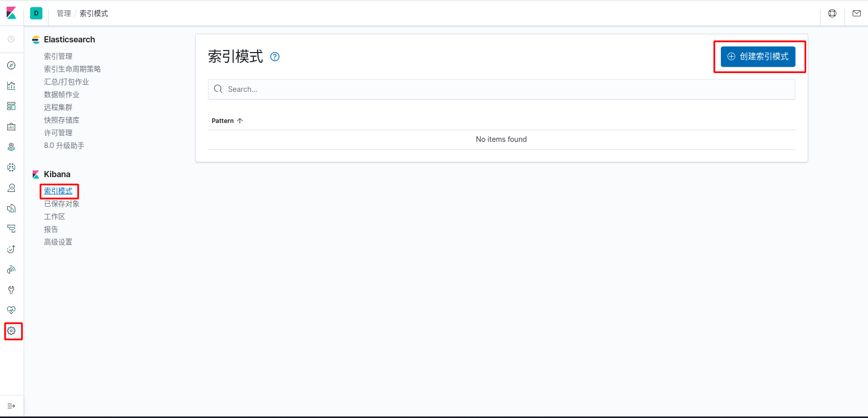The width and height of the screenshot is (868, 418).
Task: Open Stack Monitoring heartbeat icon
Action: (11, 310)
